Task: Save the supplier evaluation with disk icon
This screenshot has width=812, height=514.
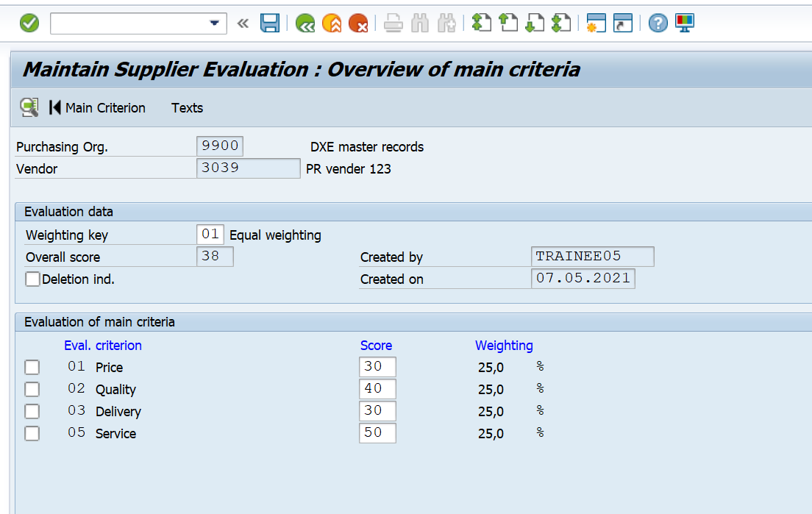Action: coord(270,23)
